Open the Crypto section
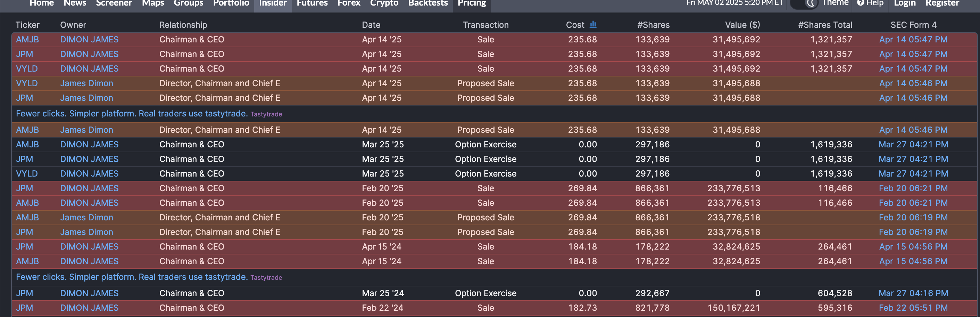 coord(384,3)
